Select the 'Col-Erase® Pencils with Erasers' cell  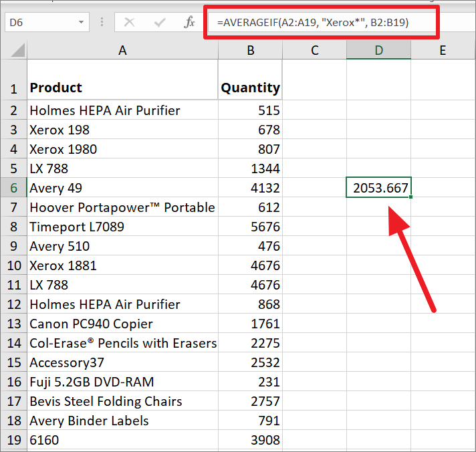(x=122, y=343)
